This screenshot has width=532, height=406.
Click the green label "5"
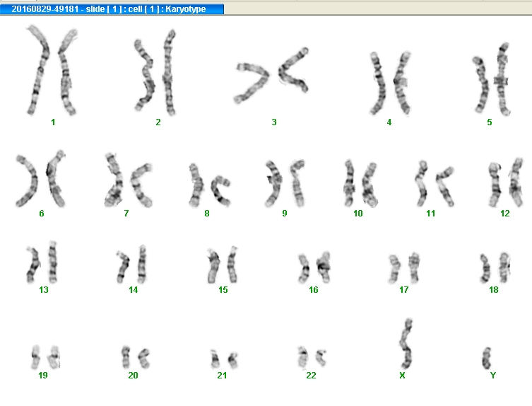click(490, 122)
